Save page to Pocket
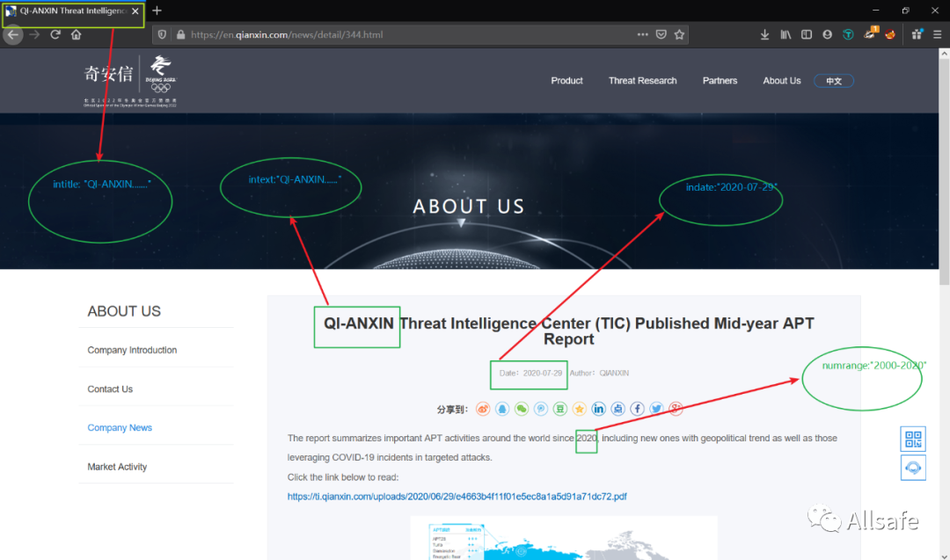Screen dimensions: 950x560 (661, 34)
